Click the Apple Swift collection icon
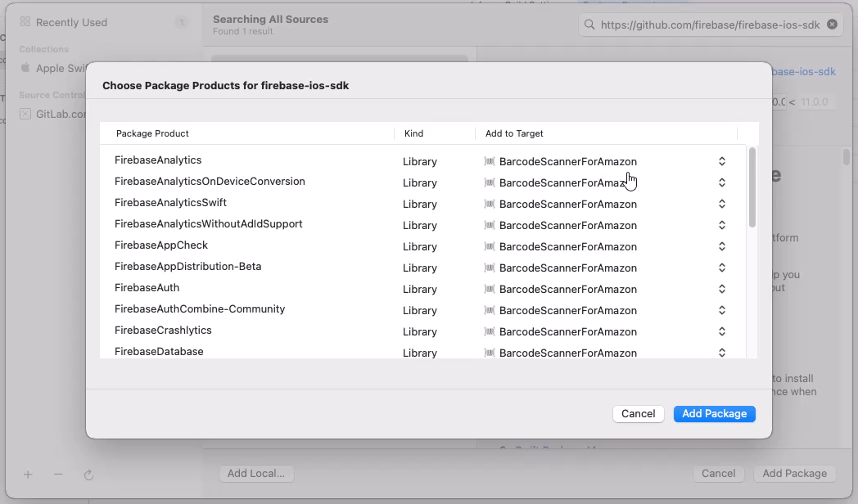Image resolution: width=858 pixels, height=504 pixels. (x=25, y=68)
